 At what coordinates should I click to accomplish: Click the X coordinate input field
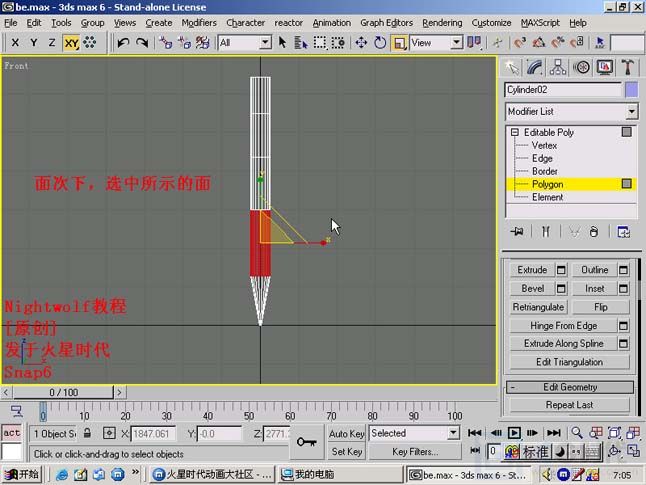(x=153, y=434)
